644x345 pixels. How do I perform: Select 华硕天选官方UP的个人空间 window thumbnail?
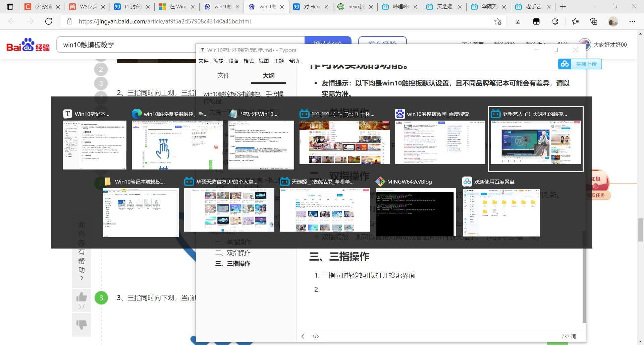click(x=229, y=204)
